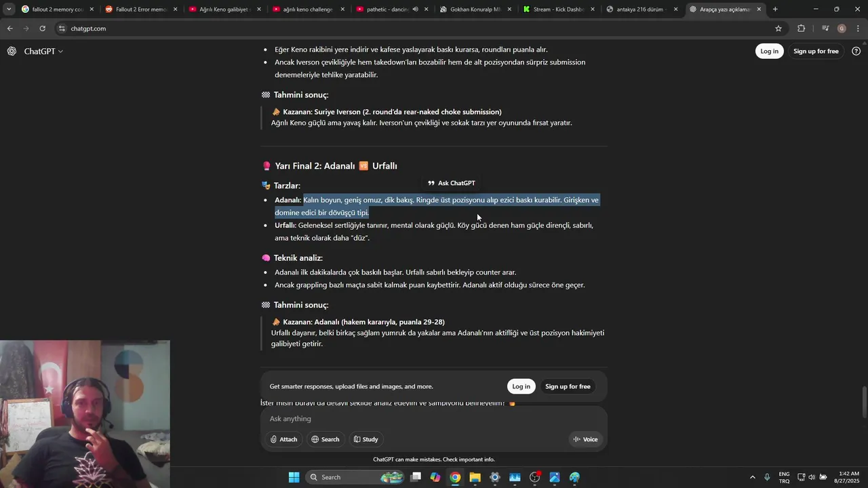Open the Chrome extensions puzzle icon
The image size is (868, 488).
[x=802, y=28]
